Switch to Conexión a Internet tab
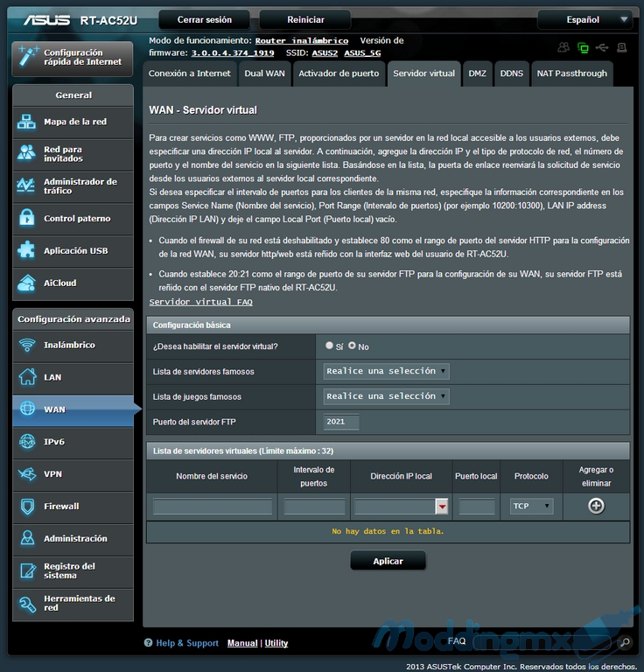Viewport: 644px width, 672px height. click(189, 73)
